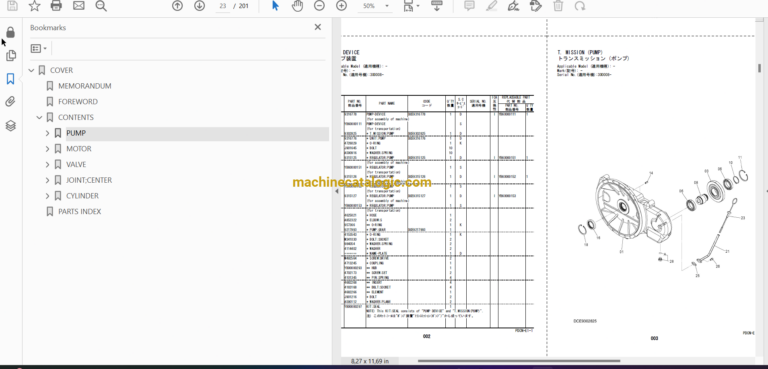The height and width of the screenshot is (369, 768).
Task: Close the Bookmarks panel
Action: click(x=317, y=27)
